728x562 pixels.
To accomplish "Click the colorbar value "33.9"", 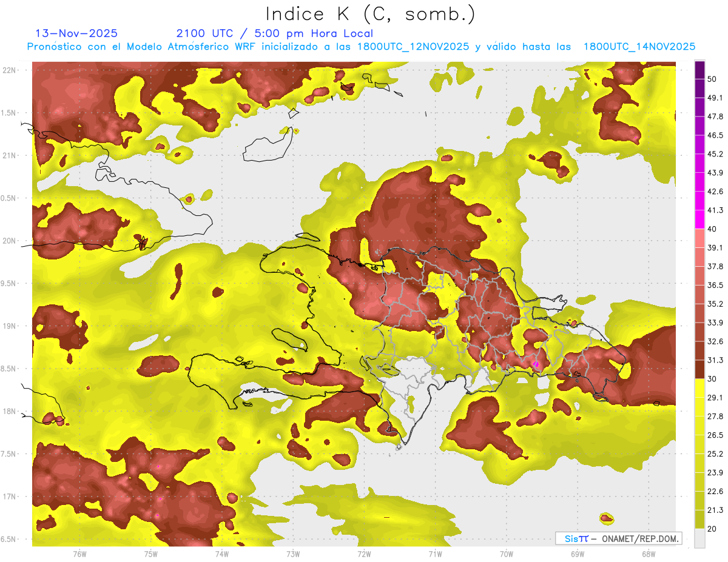I will (715, 323).
